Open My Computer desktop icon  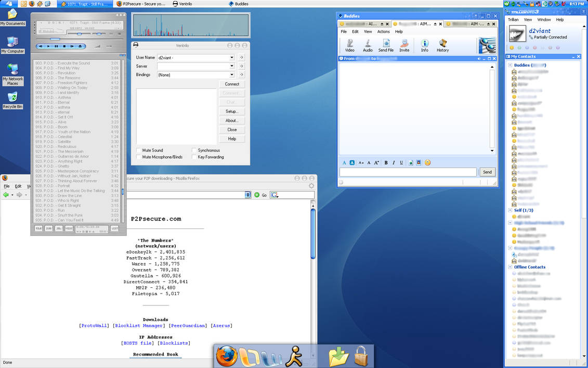[13, 45]
